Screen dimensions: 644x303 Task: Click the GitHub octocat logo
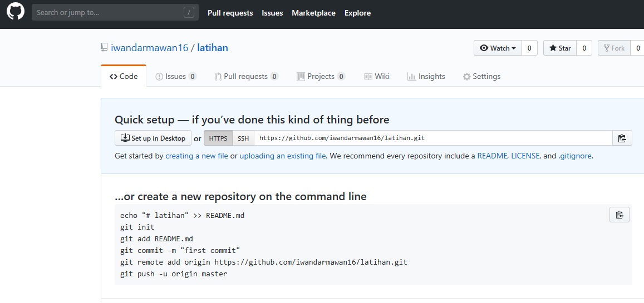[x=16, y=12]
